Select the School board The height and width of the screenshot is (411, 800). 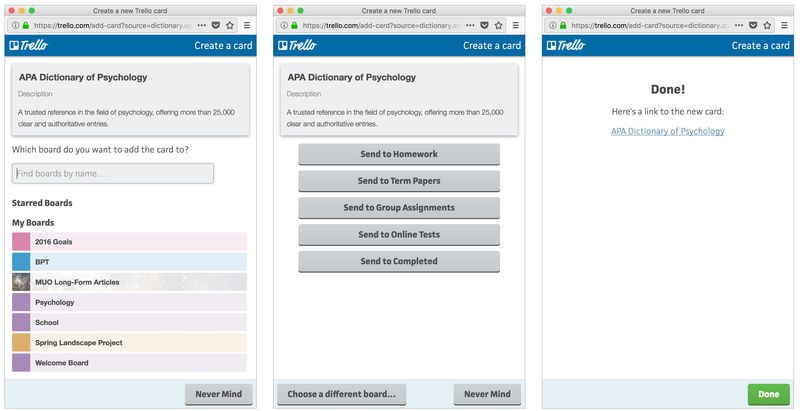point(129,322)
